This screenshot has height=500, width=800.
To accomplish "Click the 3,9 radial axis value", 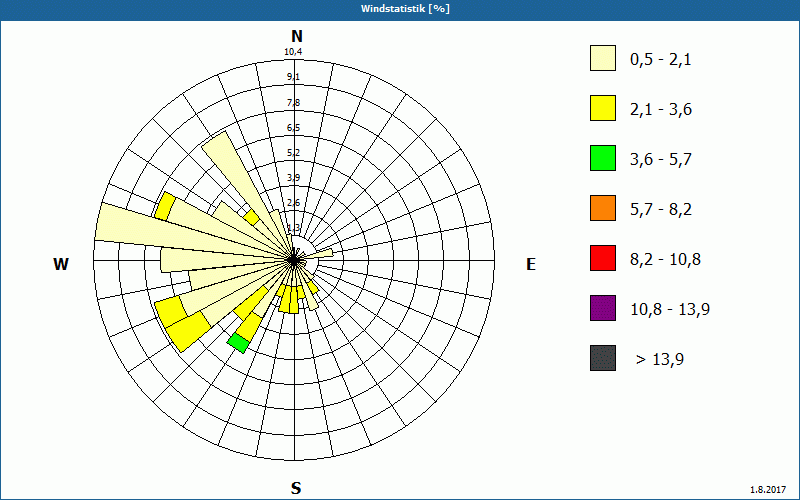I will click(x=293, y=178).
